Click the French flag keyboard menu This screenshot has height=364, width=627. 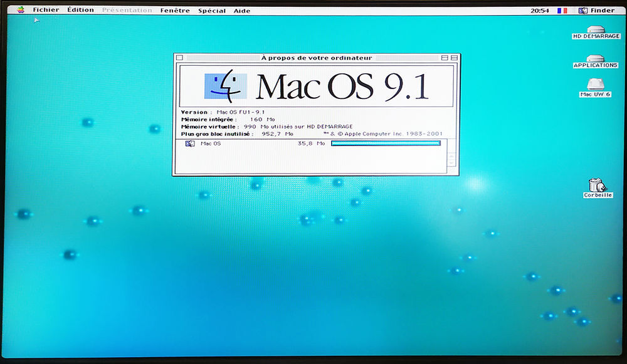coord(562,11)
